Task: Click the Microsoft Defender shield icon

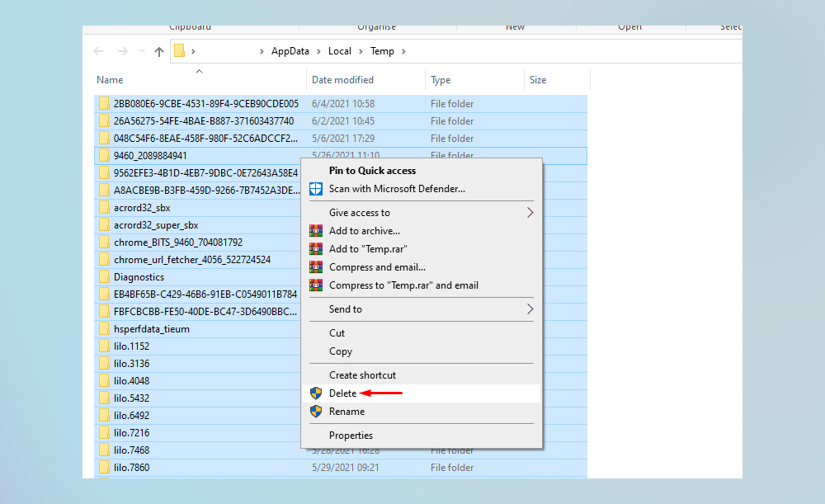Action: click(x=316, y=189)
